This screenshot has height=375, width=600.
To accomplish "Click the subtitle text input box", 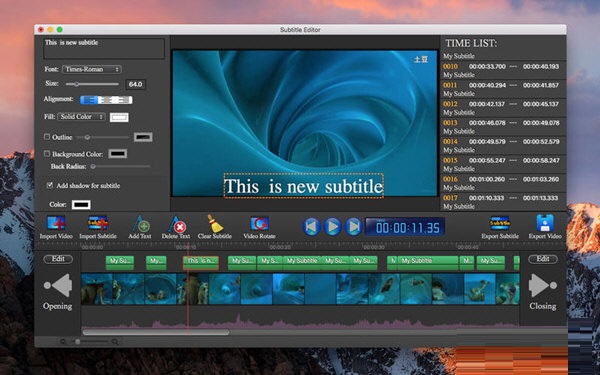I will click(104, 48).
